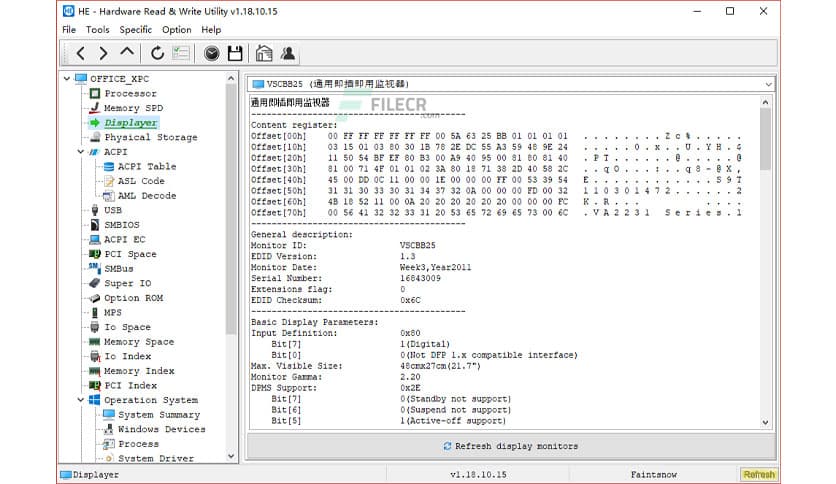Viewport: 836px width, 484px height.
Task: Select the Displayer green arrow icon
Action: (x=95, y=123)
